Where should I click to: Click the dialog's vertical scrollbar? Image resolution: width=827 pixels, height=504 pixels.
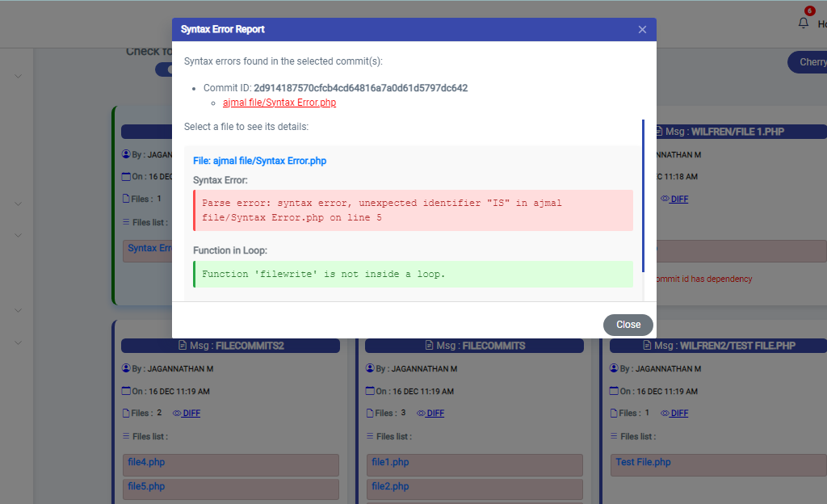pos(643,194)
